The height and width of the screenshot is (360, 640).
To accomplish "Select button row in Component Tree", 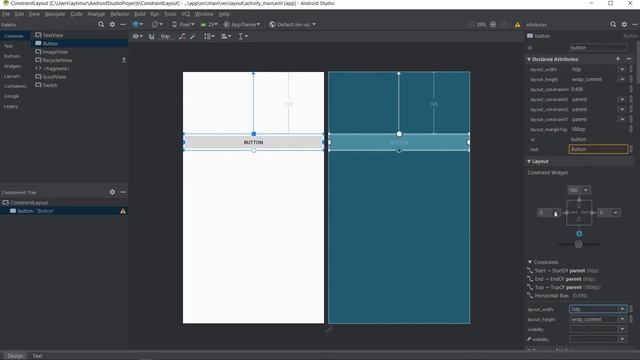I will tap(64, 211).
